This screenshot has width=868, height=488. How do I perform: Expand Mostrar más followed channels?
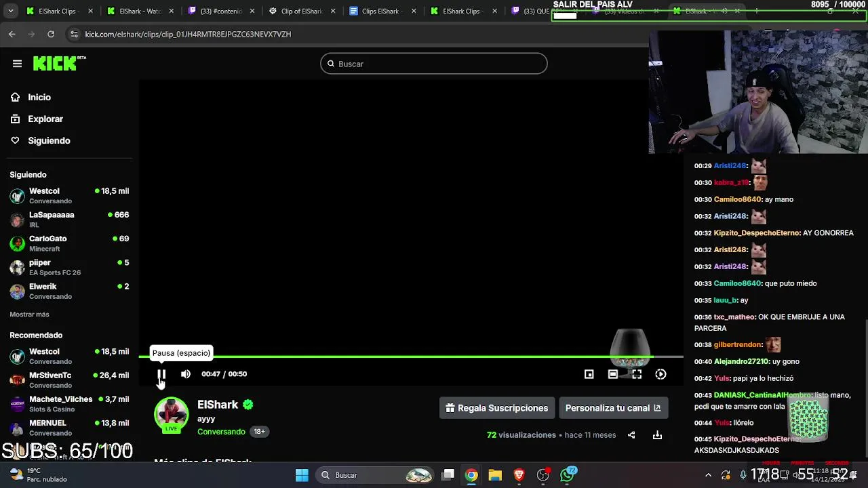click(x=29, y=314)
